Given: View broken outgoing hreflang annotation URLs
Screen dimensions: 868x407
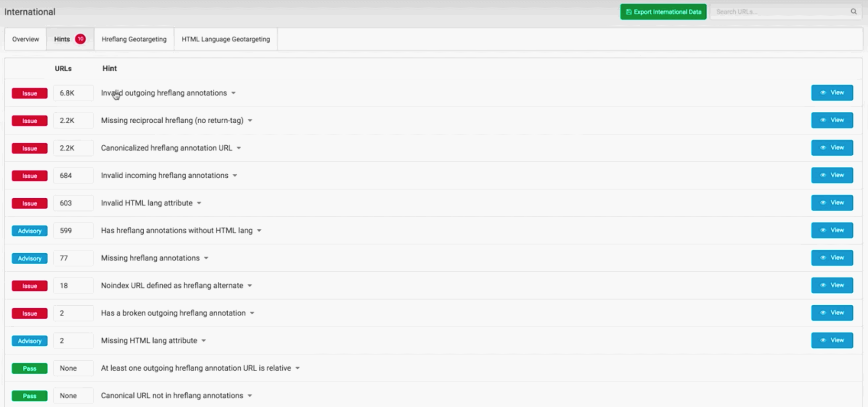Looking at the screenshot, I should pos(832,313).
